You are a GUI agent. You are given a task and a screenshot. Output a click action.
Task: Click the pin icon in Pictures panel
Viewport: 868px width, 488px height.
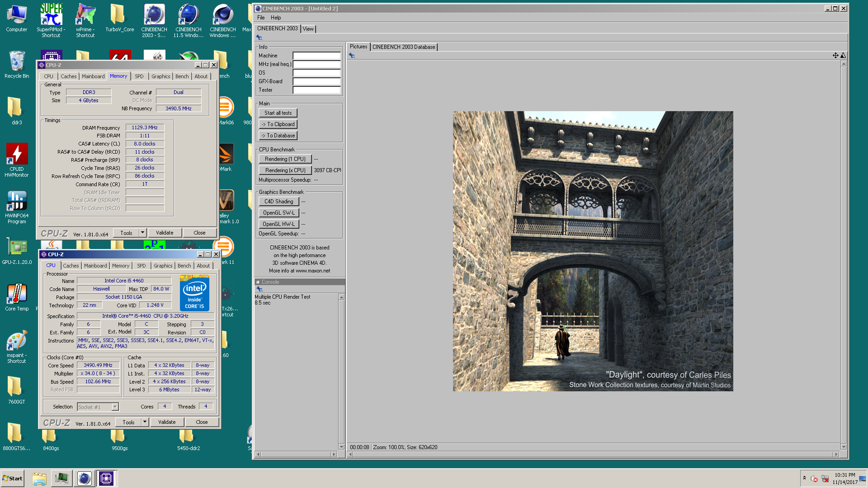[352, 56]
